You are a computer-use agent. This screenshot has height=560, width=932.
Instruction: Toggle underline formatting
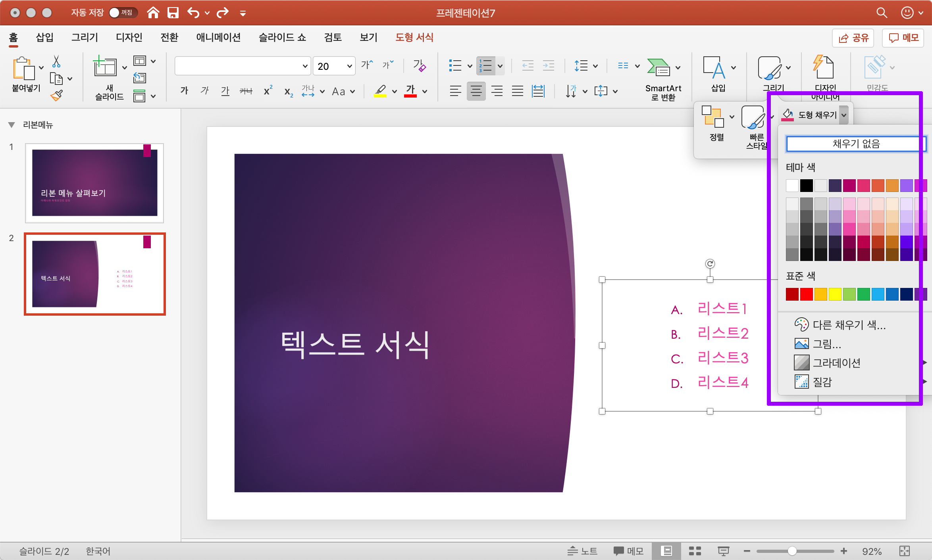(225, 91)
